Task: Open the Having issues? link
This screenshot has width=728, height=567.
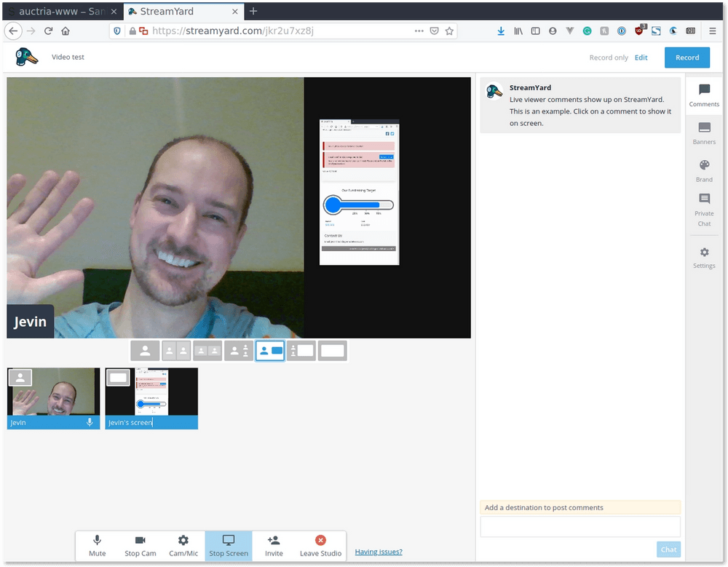Action: [379, 552]
